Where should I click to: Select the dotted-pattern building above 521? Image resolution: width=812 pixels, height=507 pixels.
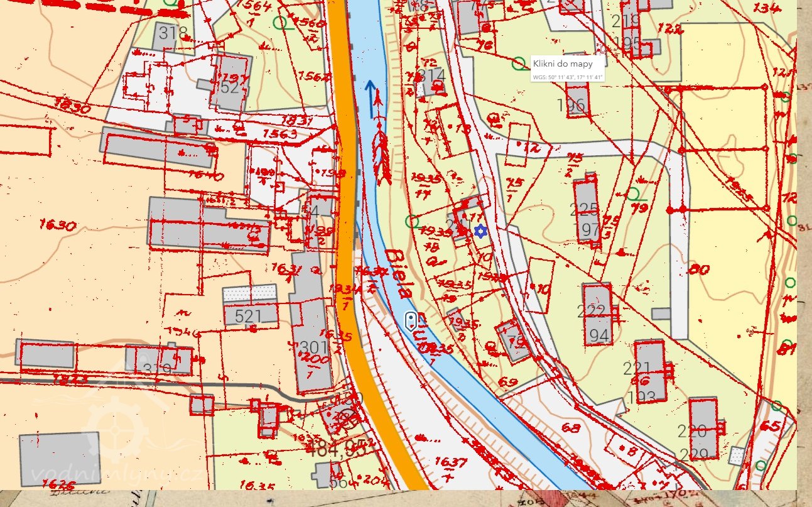click(x=250, y=293)
